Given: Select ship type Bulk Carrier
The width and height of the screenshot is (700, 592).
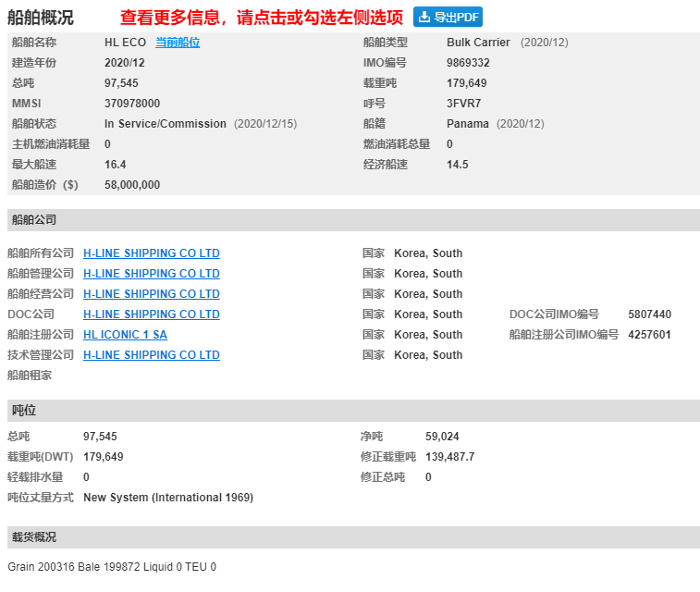Looking at the screenshot, I should pos(478,43).
